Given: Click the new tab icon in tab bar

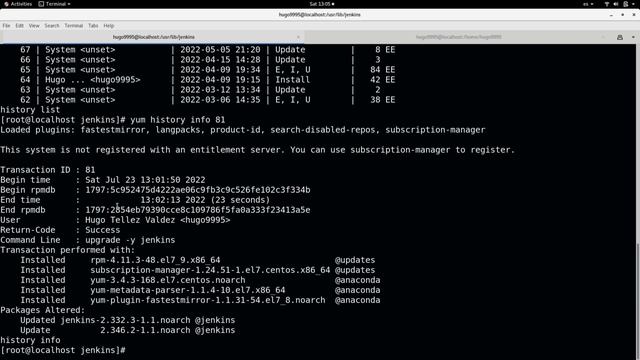Looking at the screenshot, I should (620, 37).
